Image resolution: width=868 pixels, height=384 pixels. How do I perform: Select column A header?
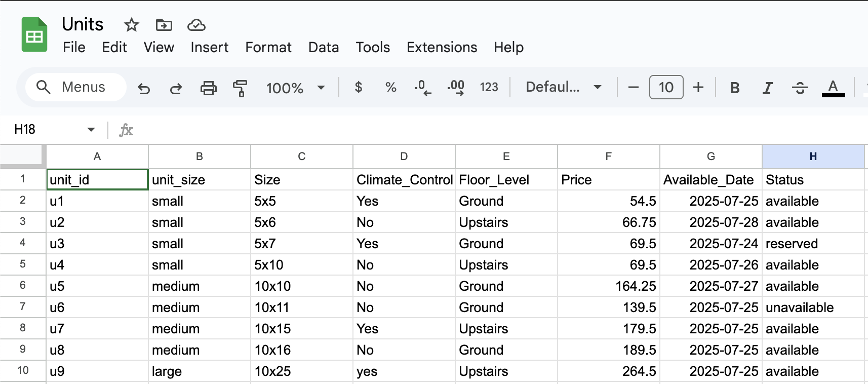(97, 157)
